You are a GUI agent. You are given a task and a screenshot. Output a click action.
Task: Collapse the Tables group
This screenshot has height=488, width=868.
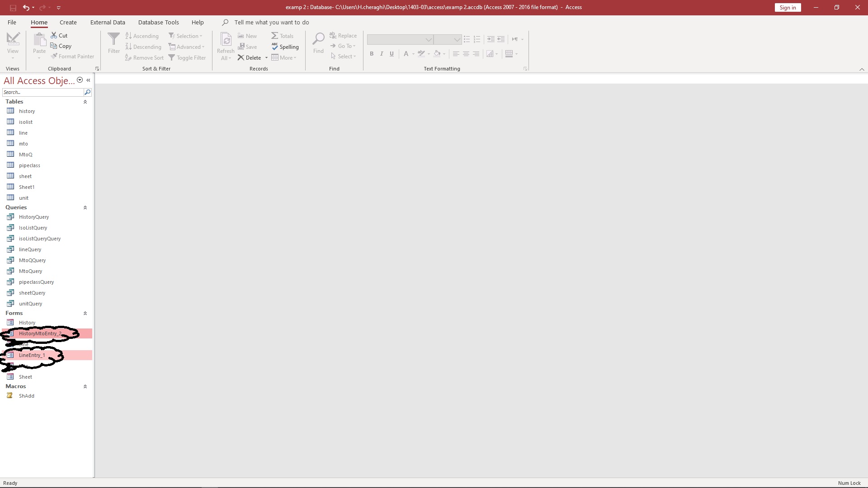tap(85, 102)
